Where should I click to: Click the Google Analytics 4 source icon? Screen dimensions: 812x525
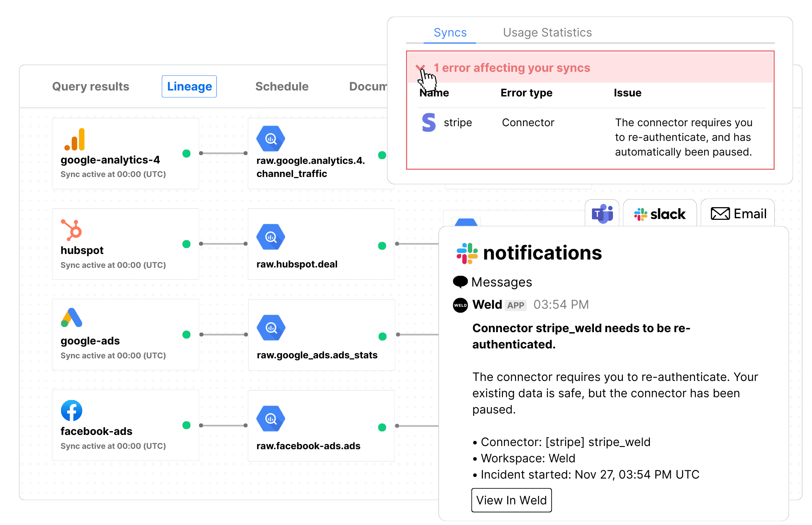(75, 139)
